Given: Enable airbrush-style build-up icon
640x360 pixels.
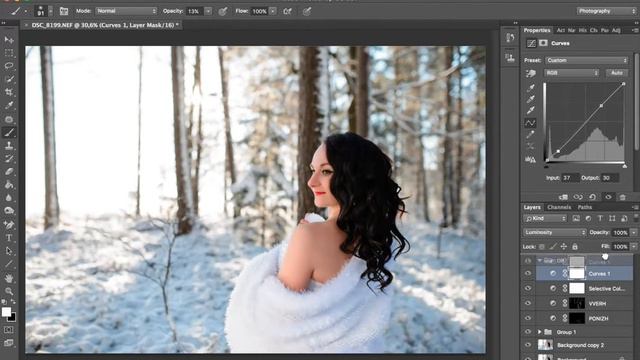Looking at the screenshot, I should tap(287, 11).
